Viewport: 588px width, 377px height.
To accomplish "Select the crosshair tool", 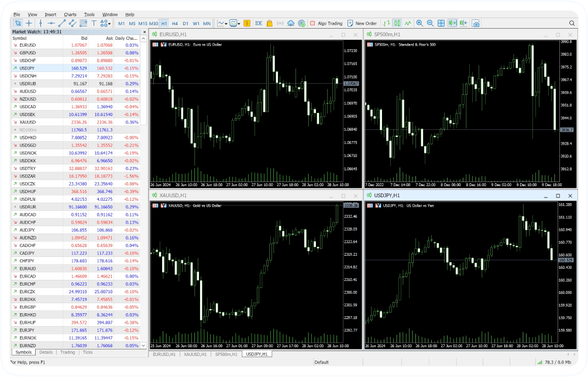I will (x=29, y=23).
